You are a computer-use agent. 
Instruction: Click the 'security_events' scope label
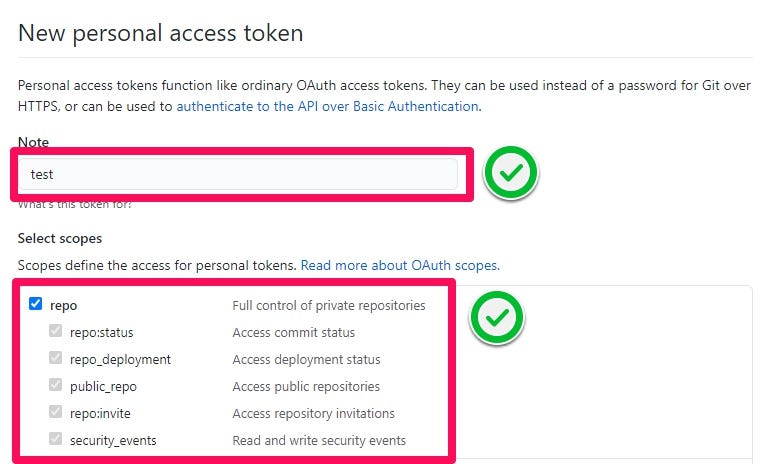tap(113, 441)
